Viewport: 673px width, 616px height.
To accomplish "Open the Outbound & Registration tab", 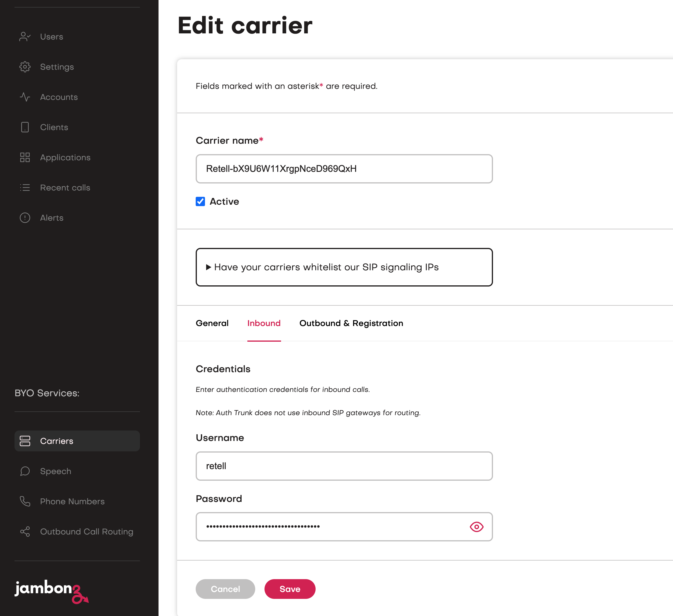I will [351, 323].
